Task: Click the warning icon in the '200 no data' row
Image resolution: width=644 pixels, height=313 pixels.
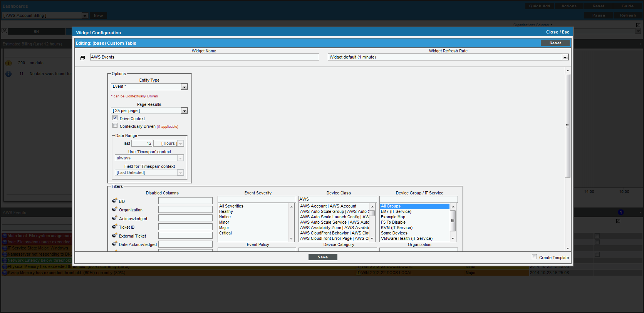Action: (8, 63)
